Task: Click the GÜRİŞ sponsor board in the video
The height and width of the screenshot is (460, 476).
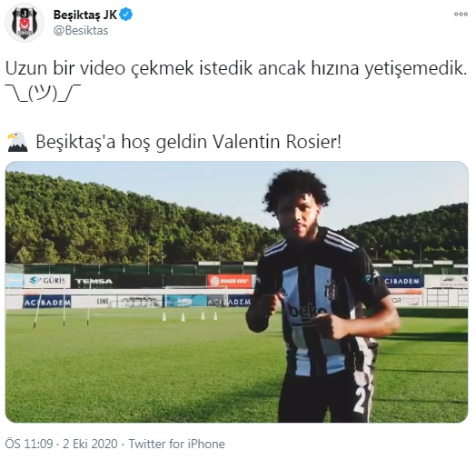Action: coord(47,281)
